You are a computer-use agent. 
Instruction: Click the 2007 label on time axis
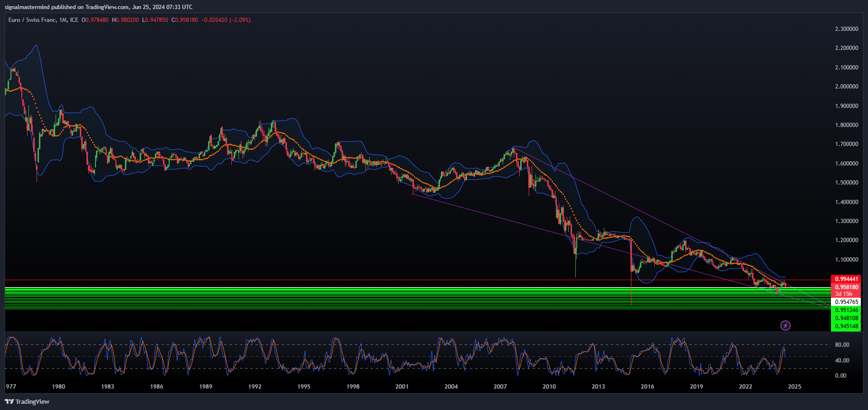500,387
